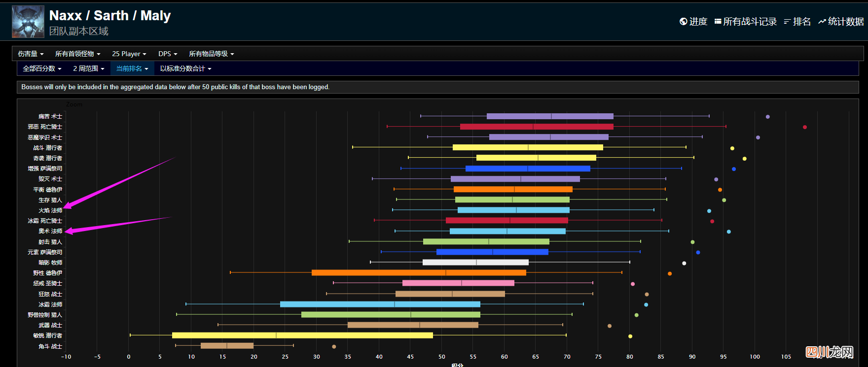Click the yellow 敏锐 潜行者 box bar
This screenshot has width=868, height=367.
pos(302,335)
